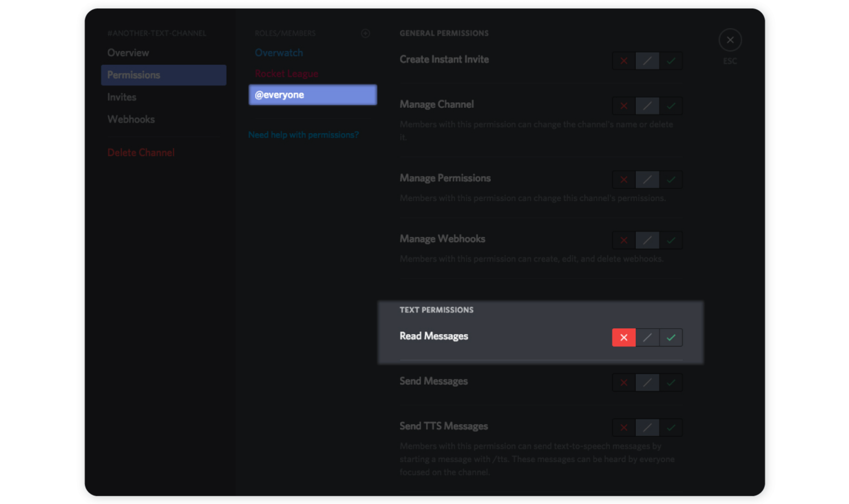The height and width of the screenshot is (504, 849).
Task: Toggle Read Messages back to deny
Action: click(623, 337)
